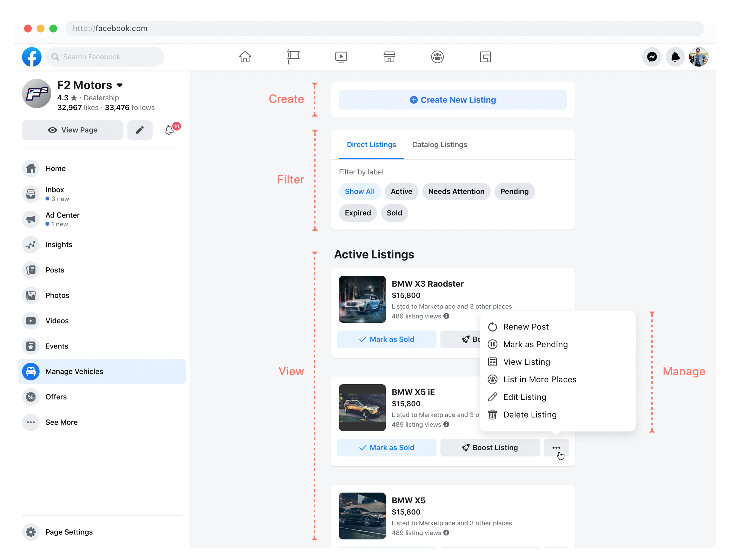Open the BMW X5 iE thumbnail
729x560 pixels.
point(362,407)
